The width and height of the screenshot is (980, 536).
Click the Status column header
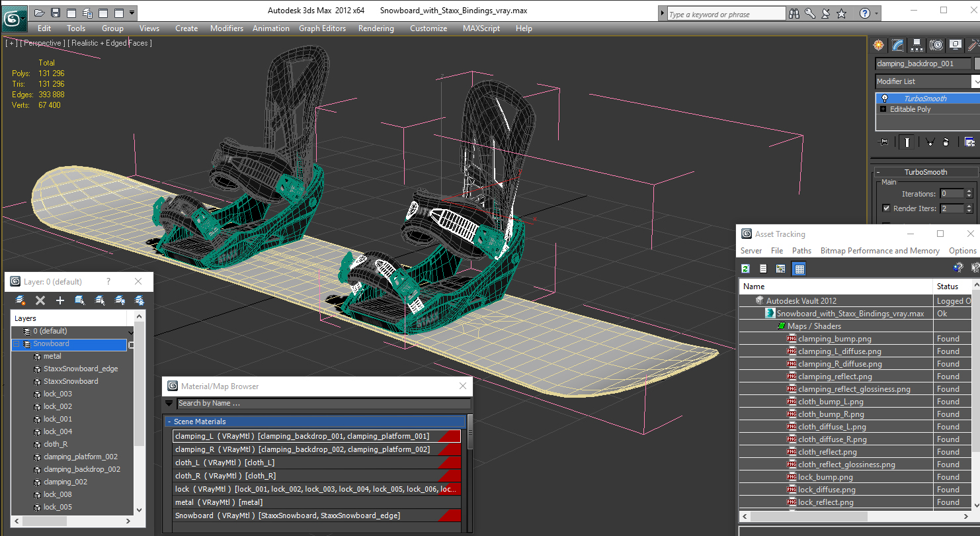tap(952, 287)
